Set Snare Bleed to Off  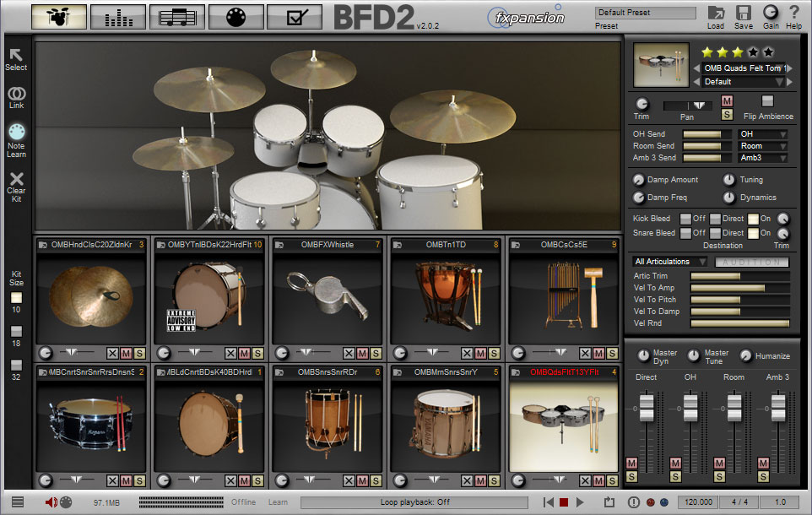click(x=685, y=233)
